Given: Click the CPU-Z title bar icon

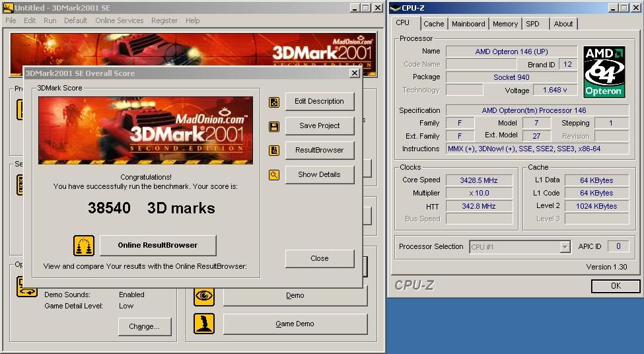Looking at the screenshot, I should pyautogui.click(x=395, y=8).
